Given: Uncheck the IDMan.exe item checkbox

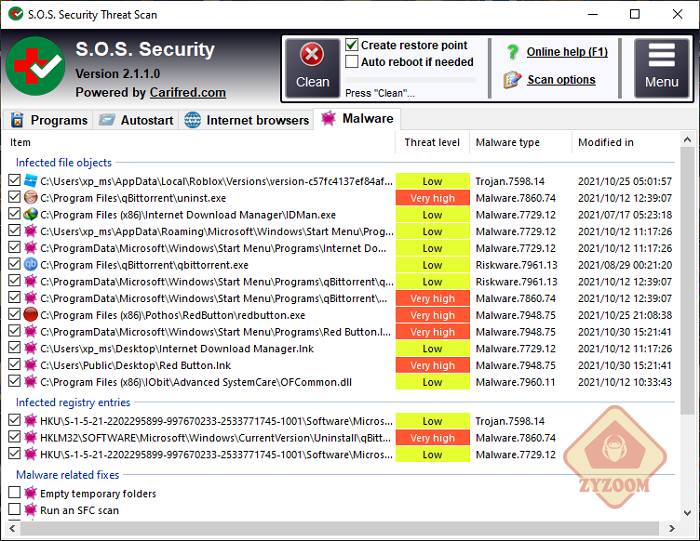Looking at the screenshot, I should coord(14,214).
